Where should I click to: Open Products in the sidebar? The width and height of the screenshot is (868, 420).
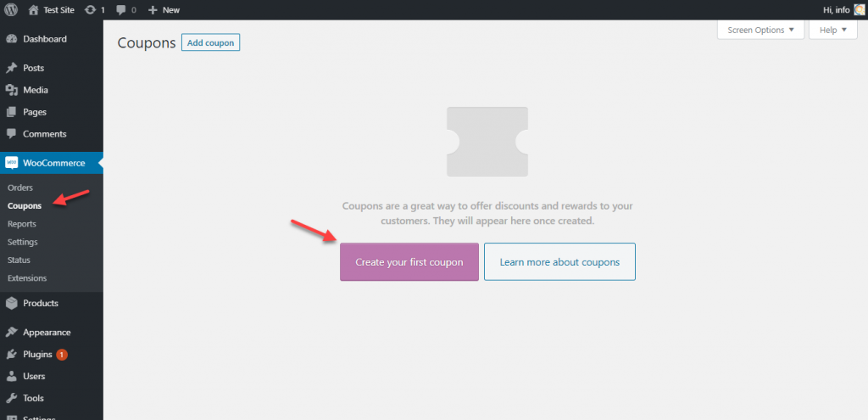tap(40, 303)
